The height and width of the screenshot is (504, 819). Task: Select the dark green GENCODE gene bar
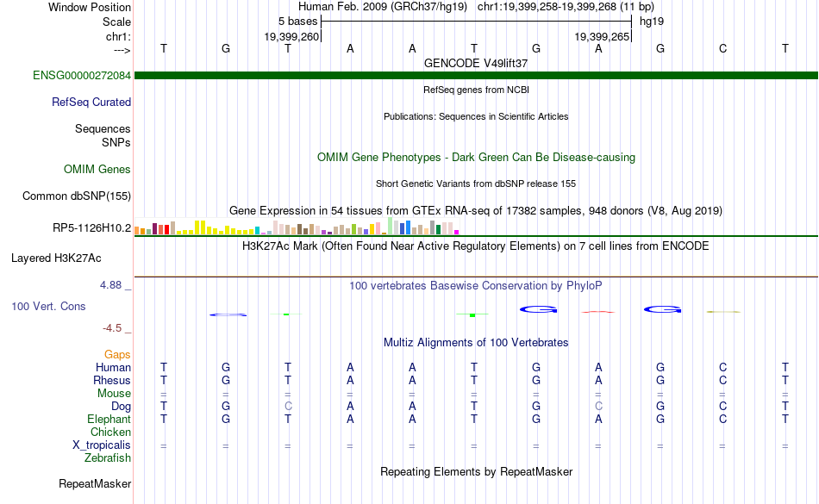pyautogui.click(x=476, y=75)
